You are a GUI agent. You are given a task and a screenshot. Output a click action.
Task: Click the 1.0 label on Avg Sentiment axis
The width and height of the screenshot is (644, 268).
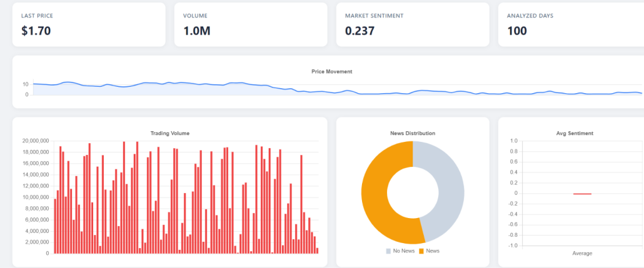coord(514,141)
